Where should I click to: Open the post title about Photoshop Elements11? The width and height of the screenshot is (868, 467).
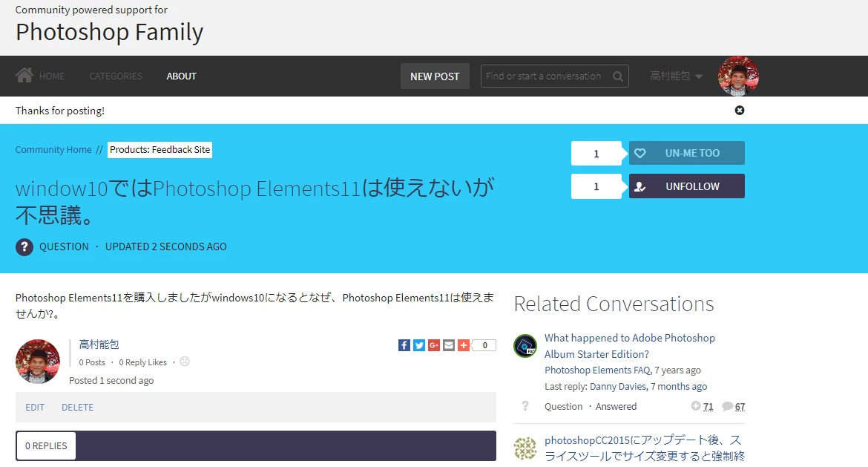(254, 202)
